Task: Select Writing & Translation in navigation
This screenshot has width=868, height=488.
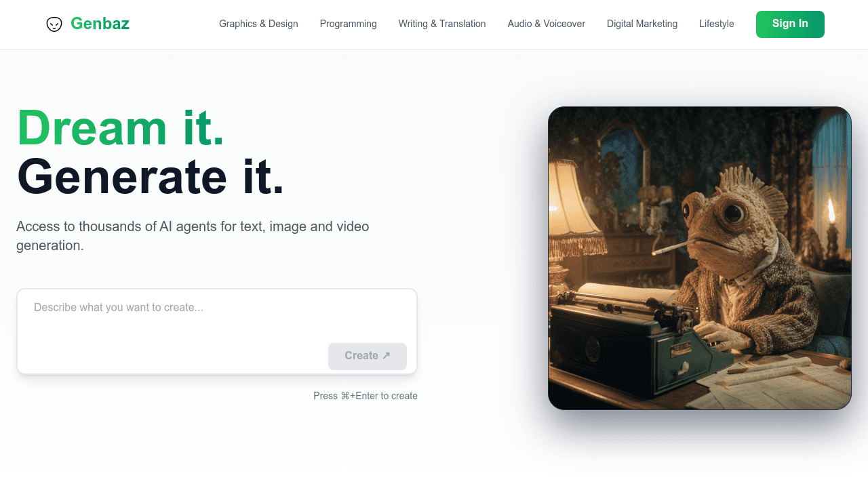Action: point(441,24)
